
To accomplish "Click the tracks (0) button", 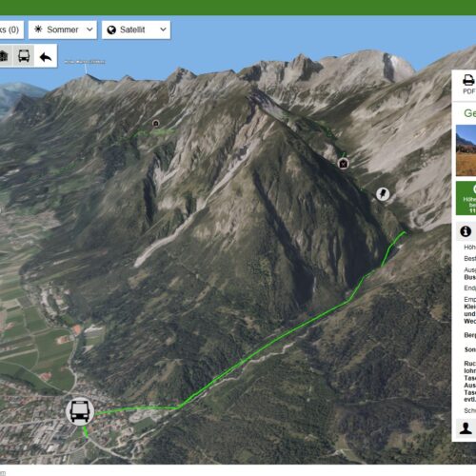I will [x=11, y=30].
